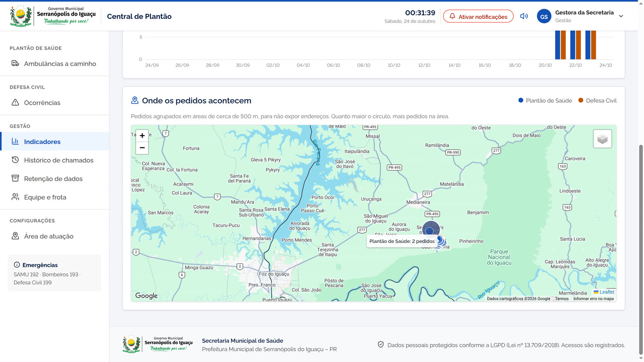Image resolution: width=644 pixels, height=362 pixels.
Task: Click the LGPD shield icon in footer
Action: click(x=381, y=345)
